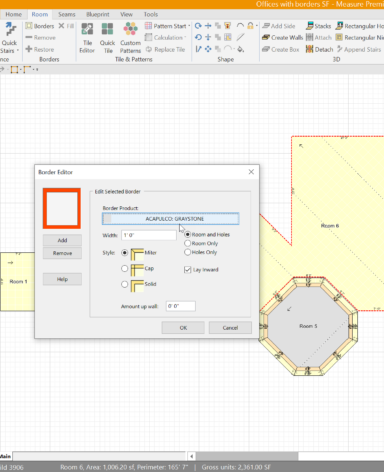
Task: Click the square shape quick access icon
Action: [x=14, y=69]
